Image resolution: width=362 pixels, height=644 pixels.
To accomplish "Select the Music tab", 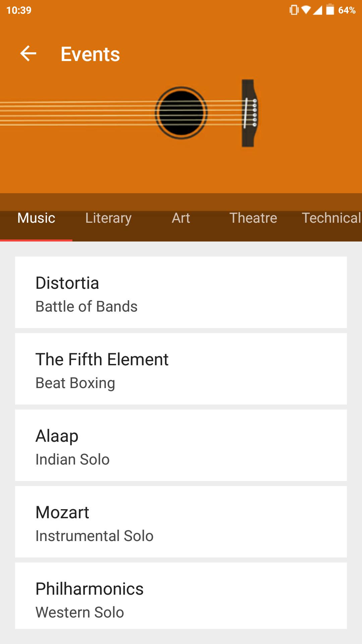I will 36,218.
